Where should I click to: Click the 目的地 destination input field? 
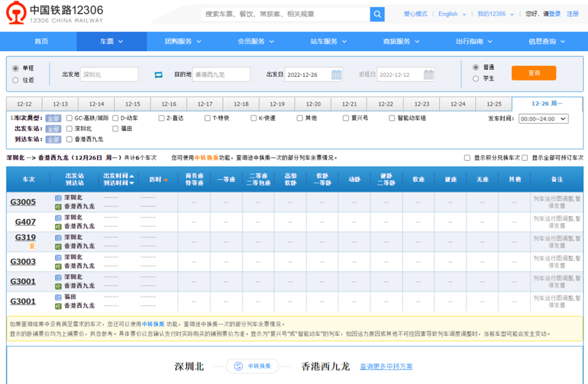pos(221,75)
